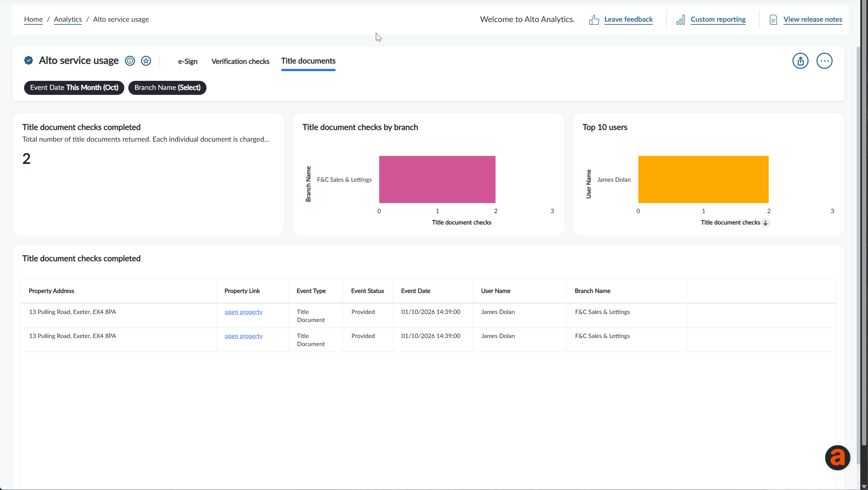
Task: Open the Custom reporting link
Action: (x=718, y=19)
